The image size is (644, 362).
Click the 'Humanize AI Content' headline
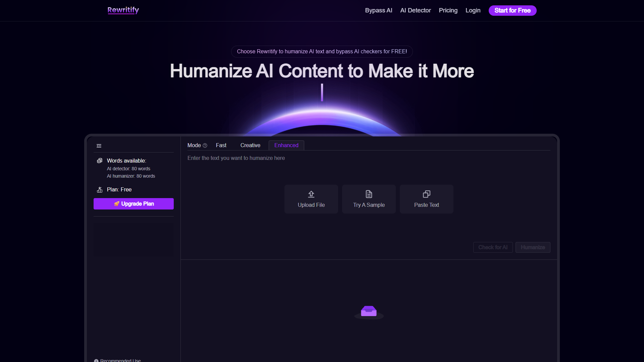[322, 71]
